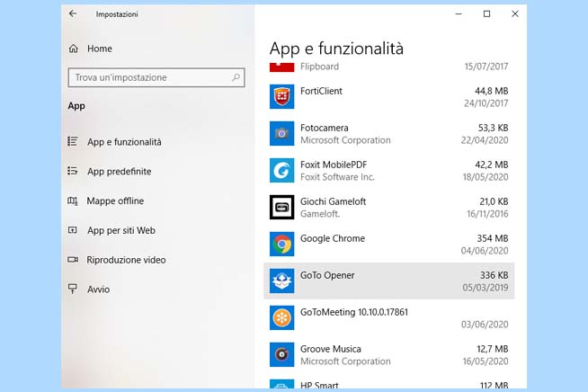
Task: Close the Impostazioni window
Action: (515, 13)
